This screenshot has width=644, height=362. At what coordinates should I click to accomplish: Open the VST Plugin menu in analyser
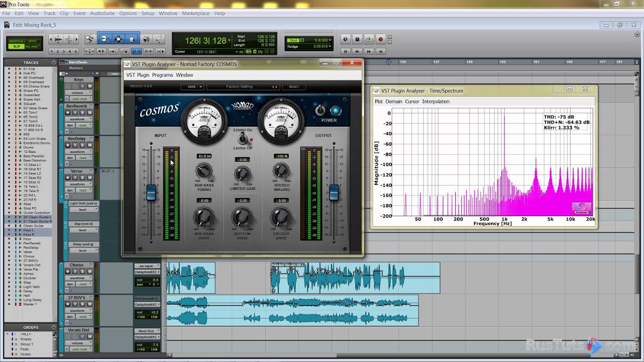point(137,75)
